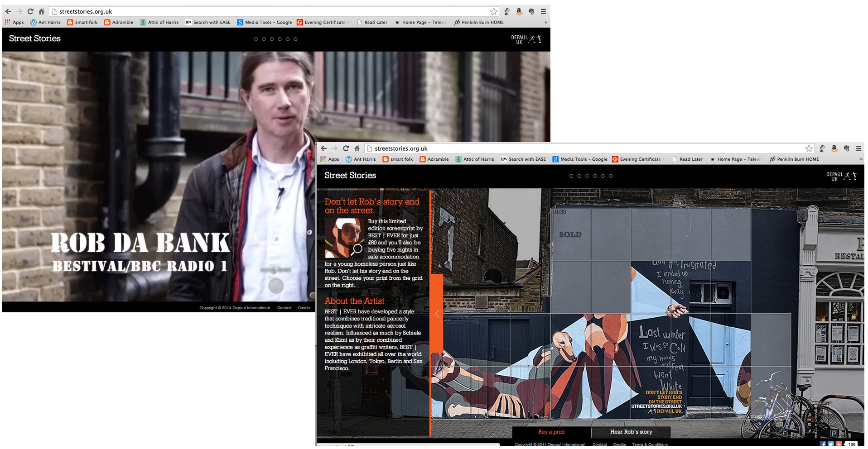Open the Terms & Conditions footer link
This screenshot has width=868, height=449.
[x=650, y=444]
